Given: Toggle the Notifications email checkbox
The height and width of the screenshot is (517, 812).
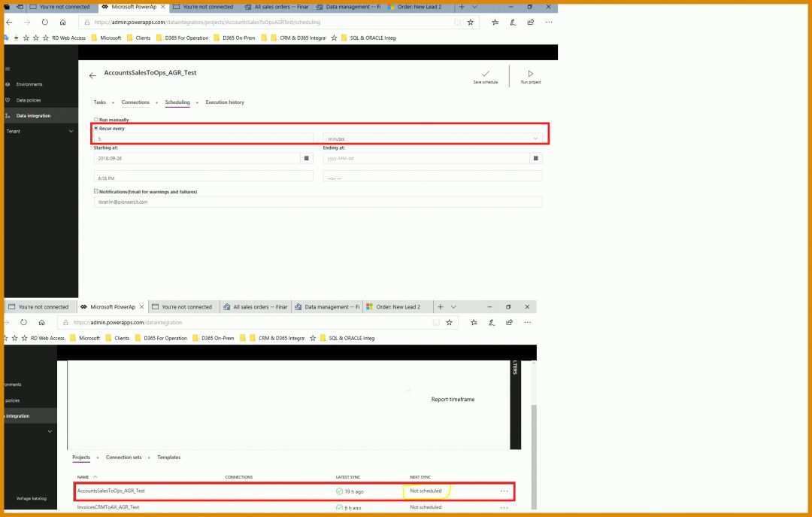Looking at the screenshot, I should (95, 191).
